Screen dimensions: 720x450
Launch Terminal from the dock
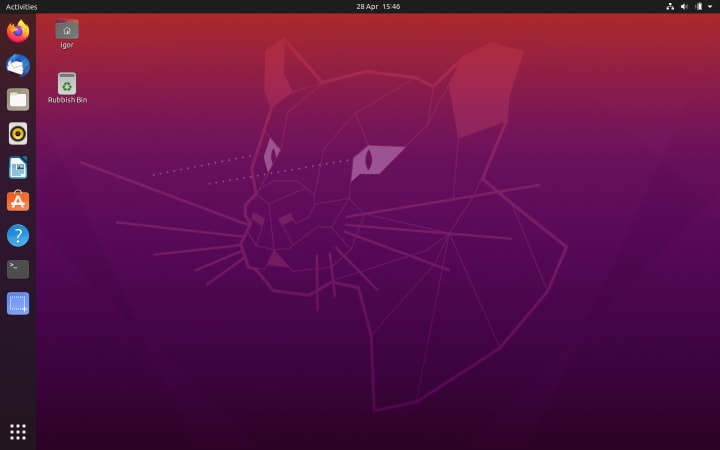[x=18, y=270]
